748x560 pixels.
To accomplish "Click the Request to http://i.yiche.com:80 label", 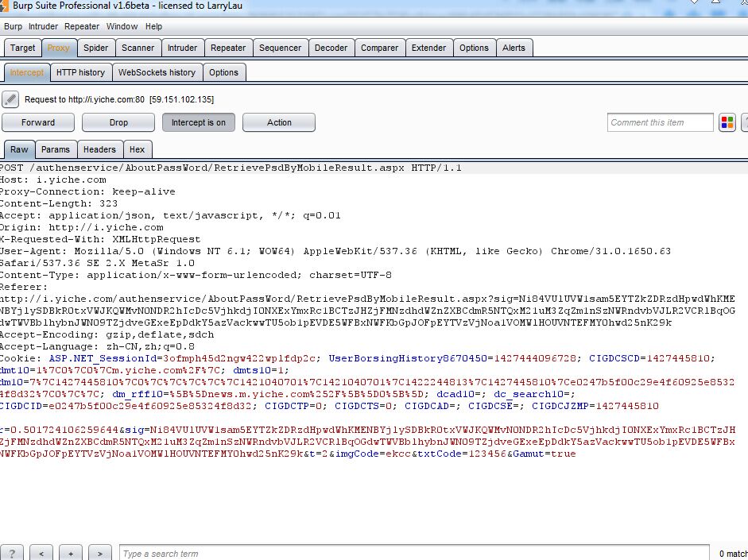I will tap(119, 99).
